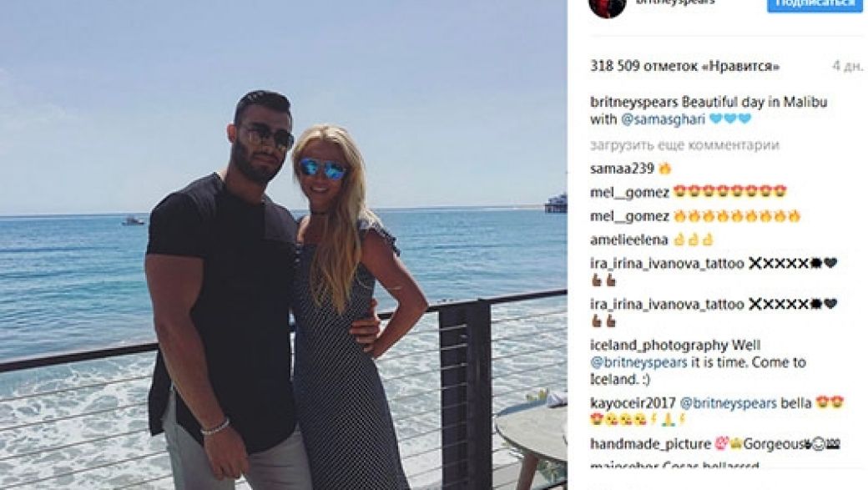The height and width of the screenshot is (490, 868).
Task: Open the kayoceir2017 profile
Action: click(x=632, y=403)
